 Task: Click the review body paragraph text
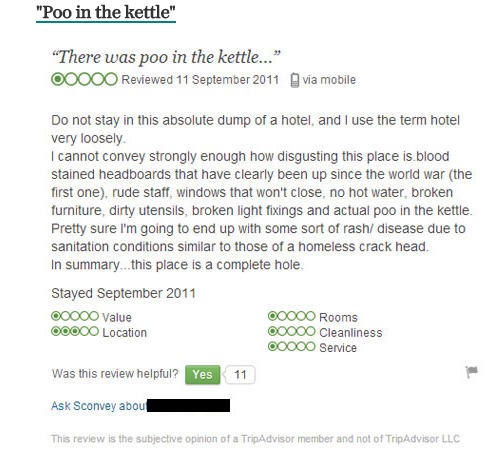[x=262, y=193]
